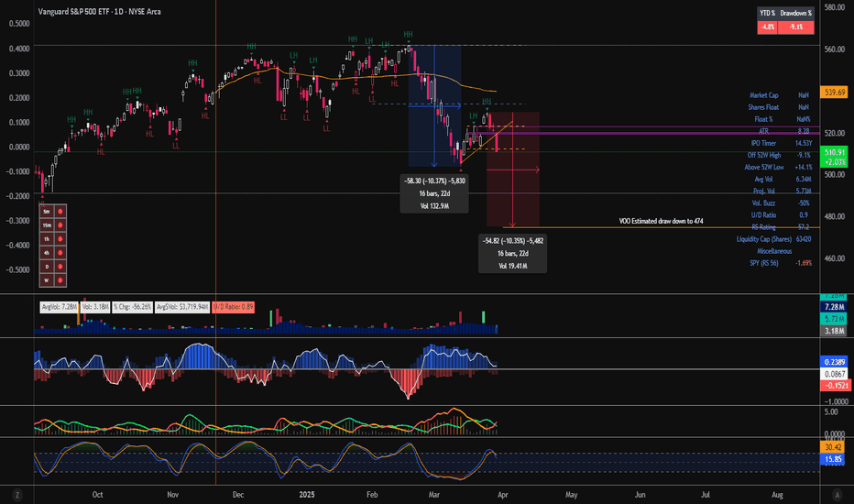Viewport: 854px width, 504px height.
Task: Select the 1h cell in timeframe table
Action: (47, 239)
